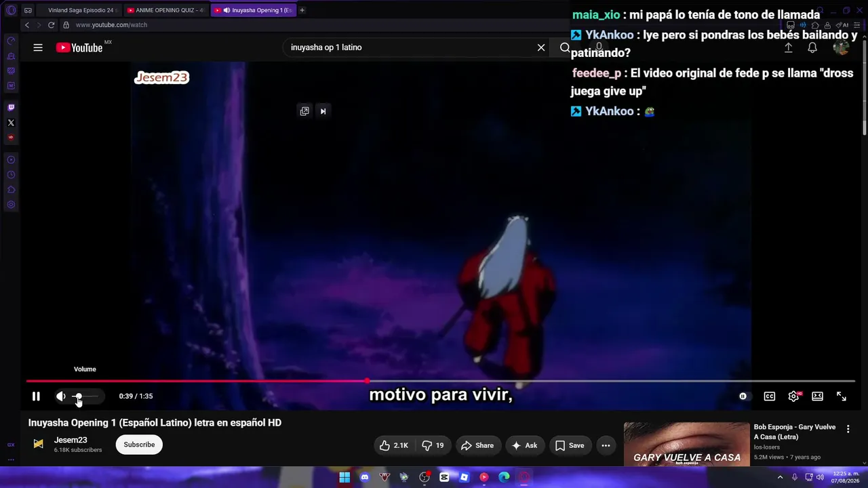Pop out the video with the overlay icon
Viewport: 868px width, 488px height.
click(x=304, y=111)
